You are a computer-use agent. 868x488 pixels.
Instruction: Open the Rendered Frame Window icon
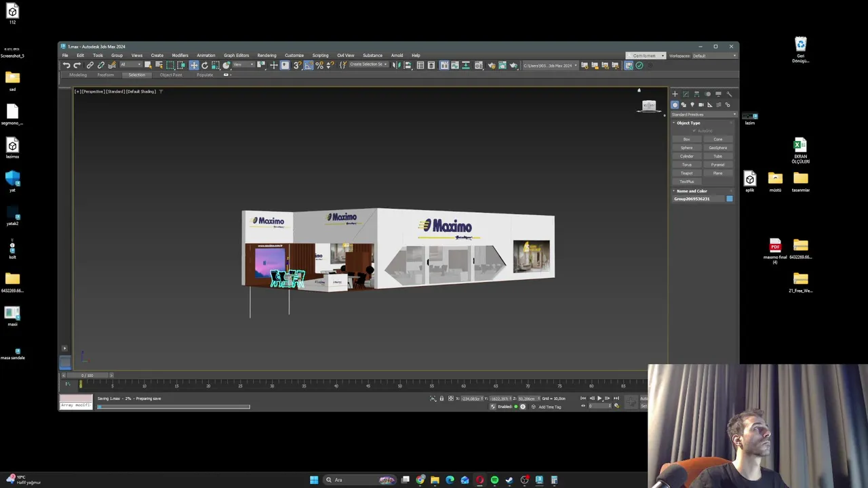pos(502,65)
